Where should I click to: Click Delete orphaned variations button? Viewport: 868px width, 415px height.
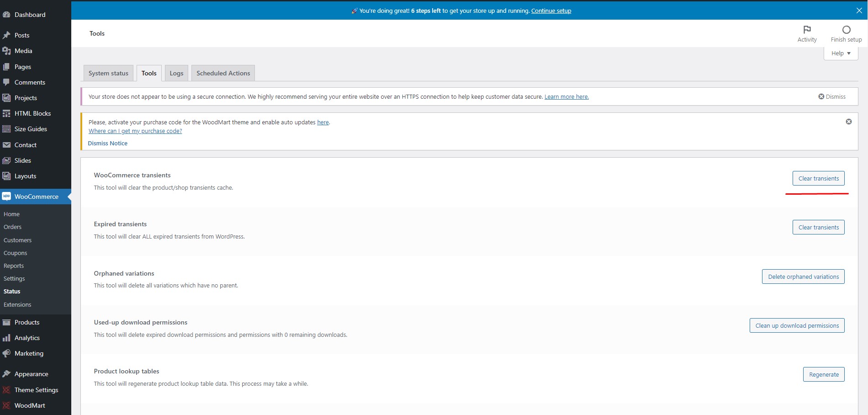tap(803, 277)
